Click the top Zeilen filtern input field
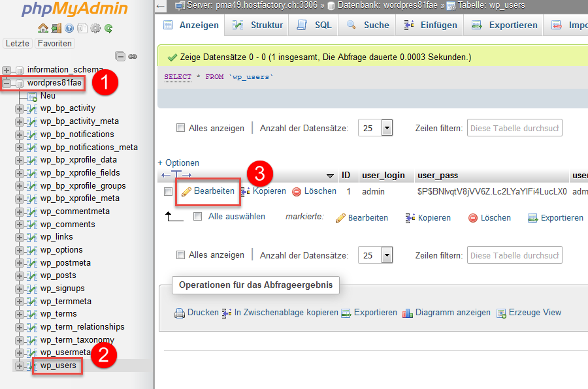 point(515,128)
